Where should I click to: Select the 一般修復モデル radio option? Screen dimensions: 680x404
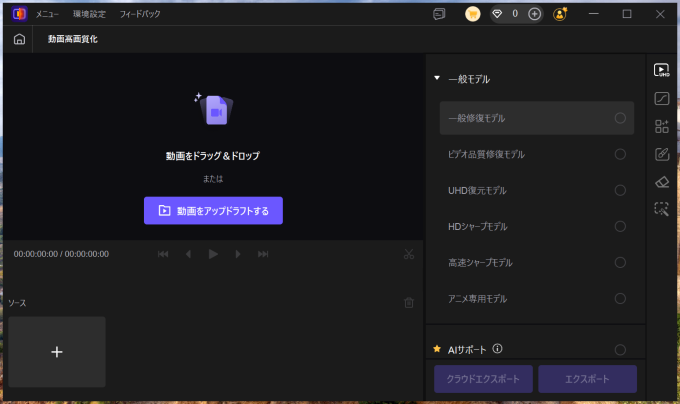click(x=620, y=118)
